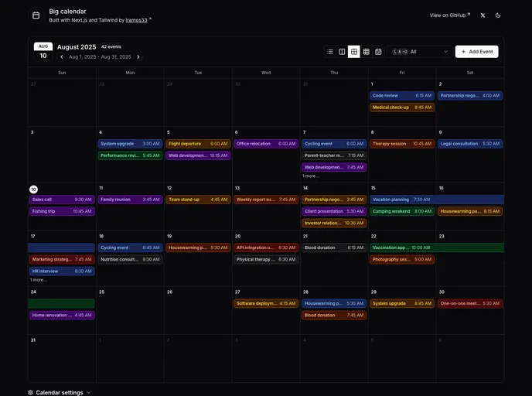This screenshot has height=396, width=532.
Task: Click the calendar logo icon beside Big calendar
Action: coord(36,15)
